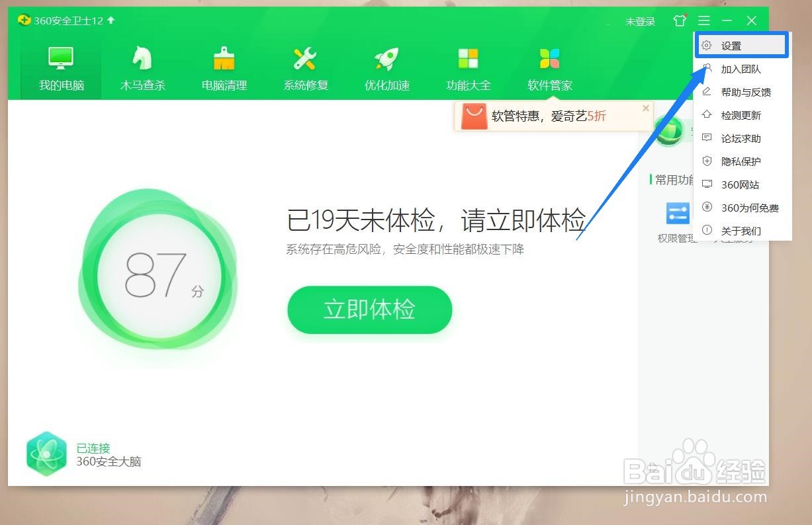This screenshot has width=812, height=525.
Task: Open 关于我们 menu entry
Action: pos(741,231)
